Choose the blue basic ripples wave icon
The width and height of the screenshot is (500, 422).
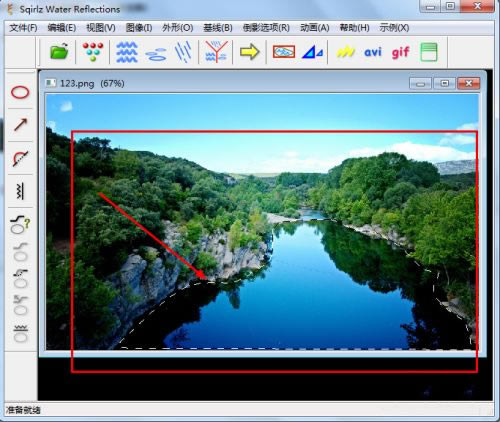pos(127,52)
